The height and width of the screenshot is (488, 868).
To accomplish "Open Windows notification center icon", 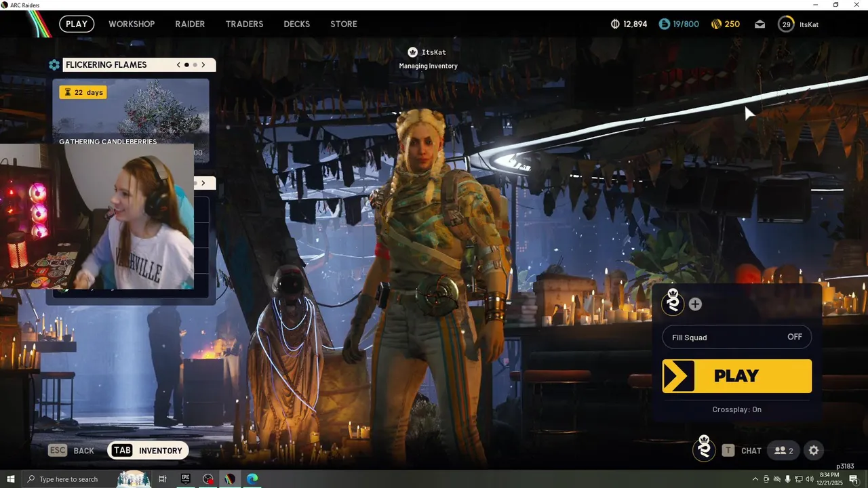I will 854,479.
